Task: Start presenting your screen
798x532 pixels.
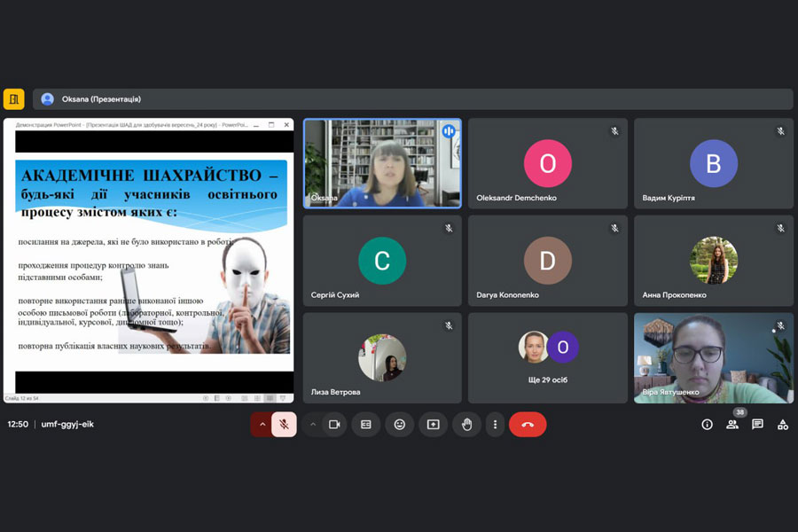Action: (x=433, y=424)
